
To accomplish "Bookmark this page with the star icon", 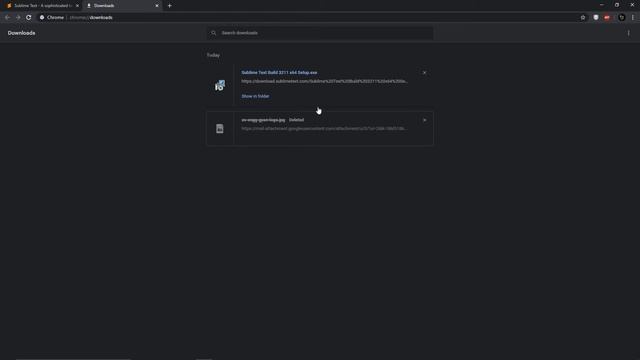I will pos(583,18).
